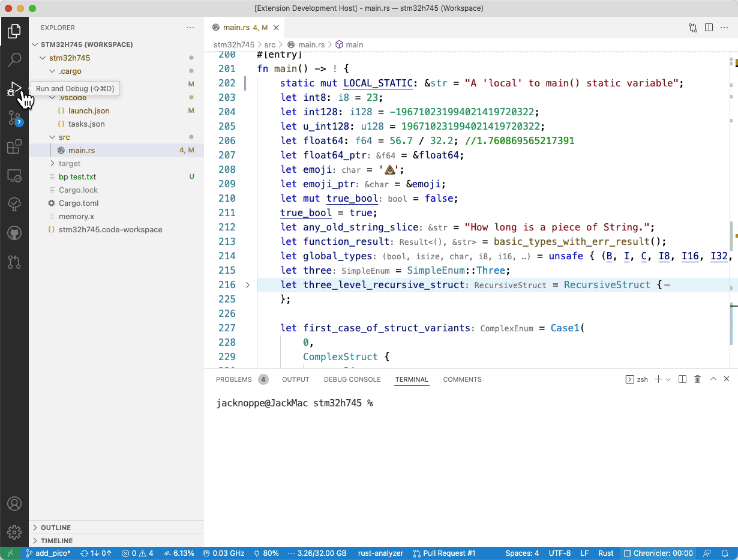Switch to the DEBUG CONSOLE tab
Image resolution: width=738 pixels, height=560 pixels.
(x=352, y=379)
